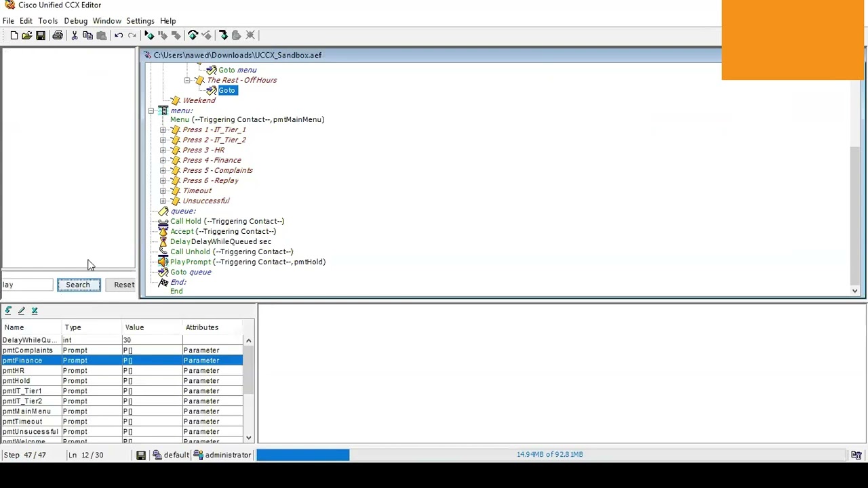Select the Weekend branch in the script

[x=199, y=100]
